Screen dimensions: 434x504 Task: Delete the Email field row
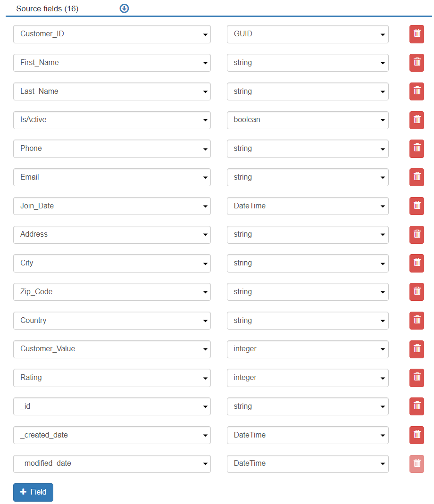point(417,177)
